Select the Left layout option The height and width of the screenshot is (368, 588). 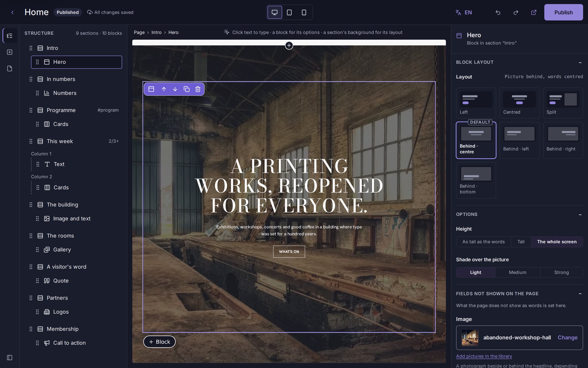[476, 103]
